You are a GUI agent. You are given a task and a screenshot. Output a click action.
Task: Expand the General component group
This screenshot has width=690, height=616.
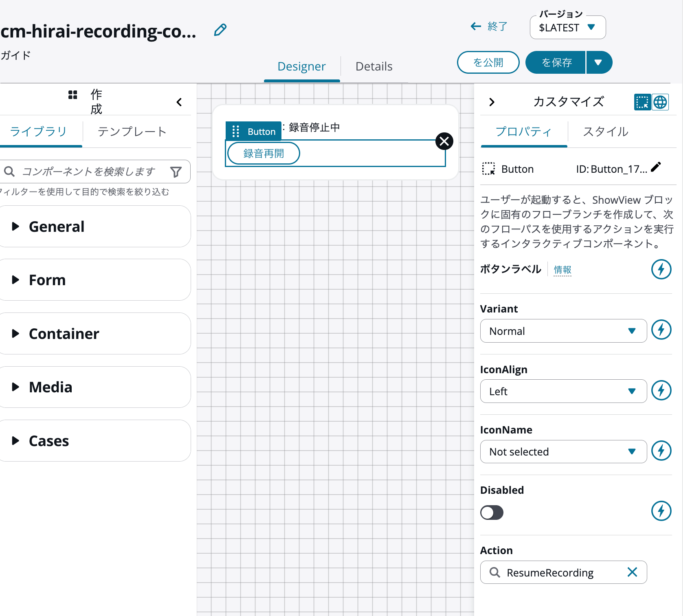point(94,227)
